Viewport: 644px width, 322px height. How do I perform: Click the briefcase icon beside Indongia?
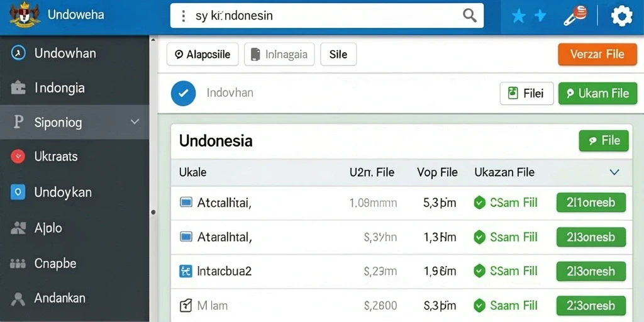tap(18, 87)
